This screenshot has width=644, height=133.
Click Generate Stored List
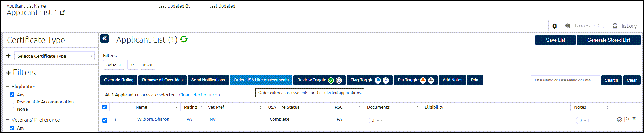[x=608, y=40]
